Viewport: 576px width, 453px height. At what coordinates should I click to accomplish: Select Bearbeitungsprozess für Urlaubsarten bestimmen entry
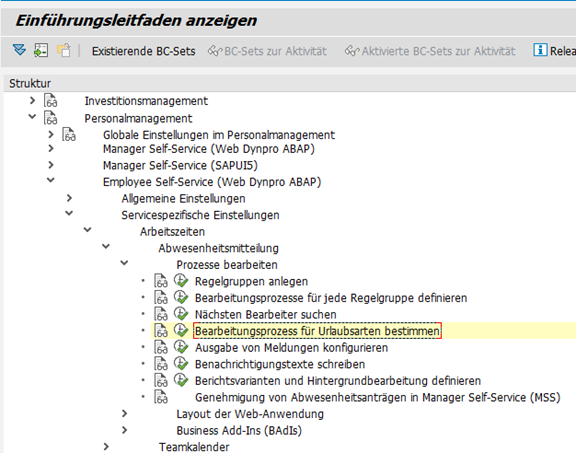tap(317, 331)
